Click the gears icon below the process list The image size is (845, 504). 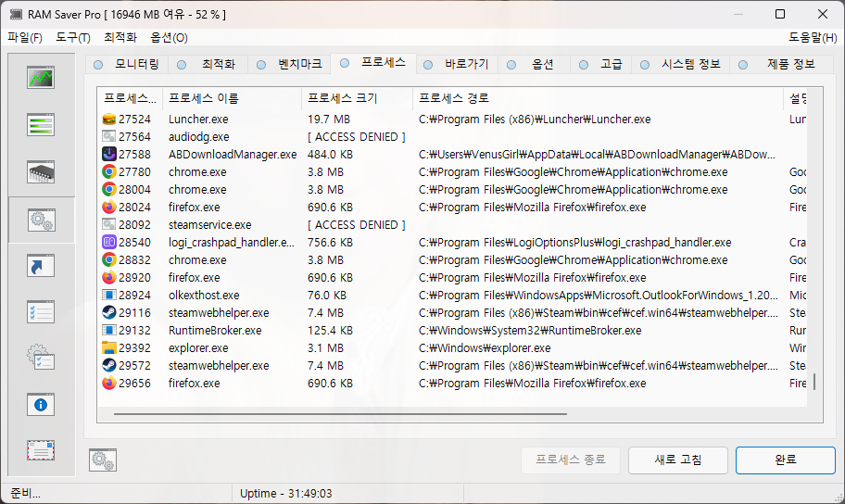[x=103, y=460]
